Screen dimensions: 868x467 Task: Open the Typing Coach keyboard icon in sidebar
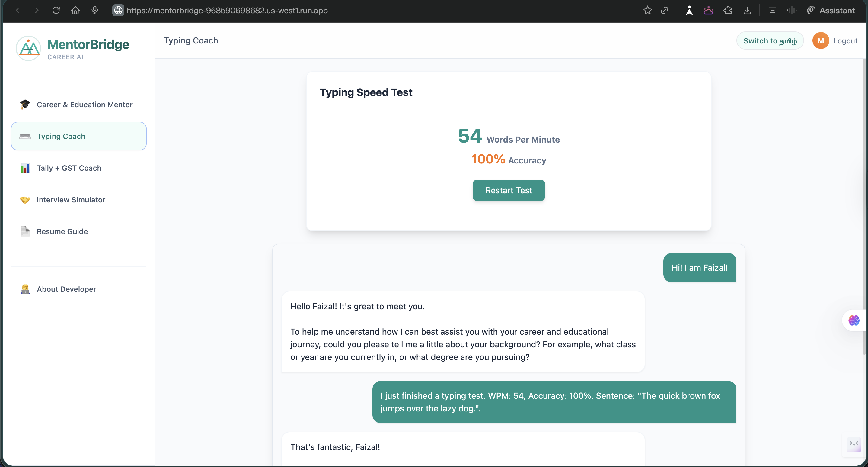[25, 136]
